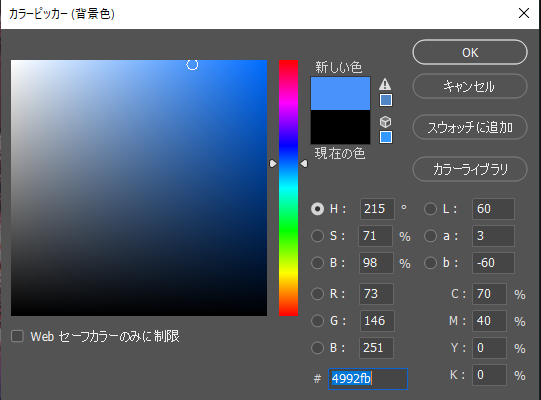Click the H hue value field

377,209
